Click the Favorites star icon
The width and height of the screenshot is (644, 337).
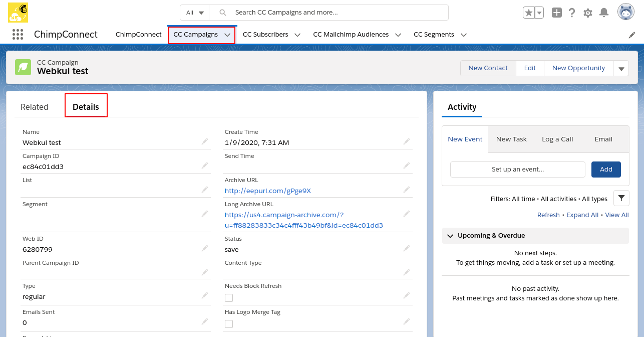pos(528,13)
